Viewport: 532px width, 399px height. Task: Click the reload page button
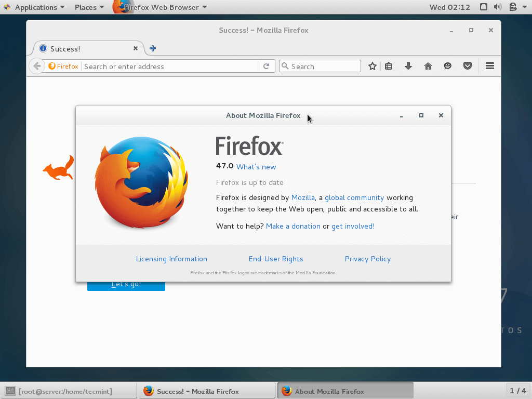(267, 66)
